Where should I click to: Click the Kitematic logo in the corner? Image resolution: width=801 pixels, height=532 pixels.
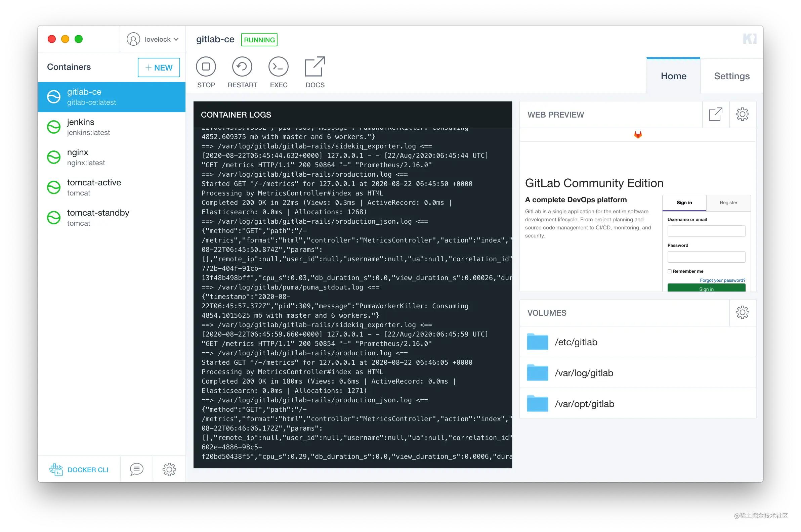click(749, 39)
